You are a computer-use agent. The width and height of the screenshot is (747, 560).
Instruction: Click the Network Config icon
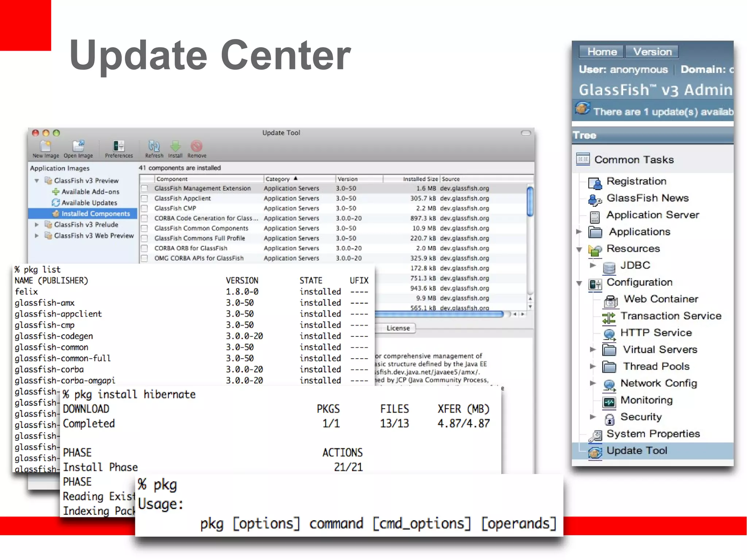click(x=609, y=385)
